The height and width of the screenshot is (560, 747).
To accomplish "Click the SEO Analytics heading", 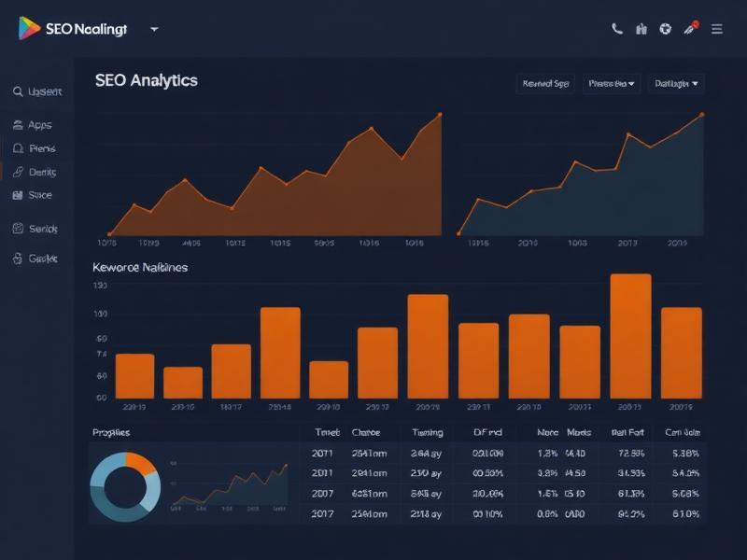I will pos(147,80).
